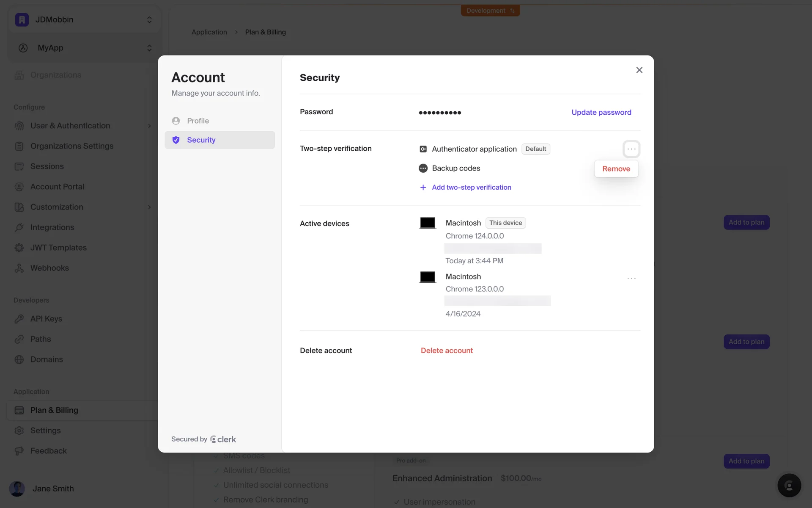The height and width of the screenshot is (508, 812).
Task: Click the red Delete account button
Action: (x=447, y=351)
